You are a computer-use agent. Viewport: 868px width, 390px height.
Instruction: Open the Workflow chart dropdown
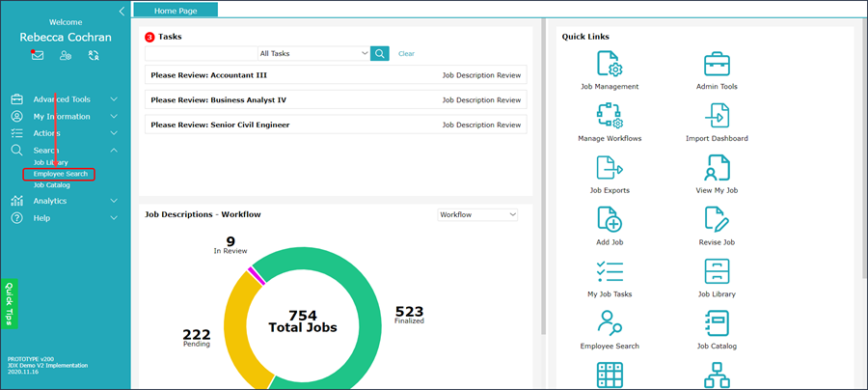click(477, 214)
